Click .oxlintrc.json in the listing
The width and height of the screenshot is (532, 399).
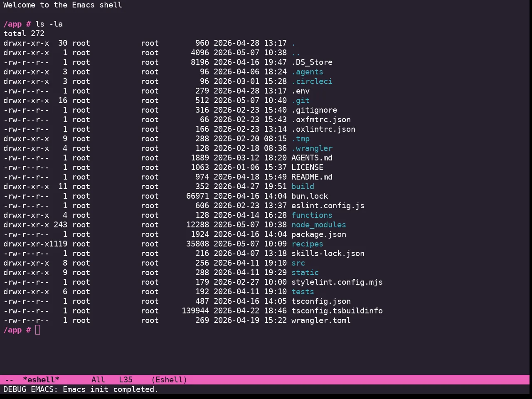coord(323,129)
